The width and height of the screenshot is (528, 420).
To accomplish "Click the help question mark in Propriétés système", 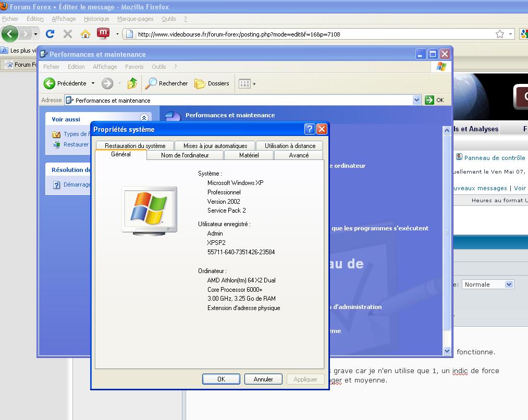I will click(310, 129).
